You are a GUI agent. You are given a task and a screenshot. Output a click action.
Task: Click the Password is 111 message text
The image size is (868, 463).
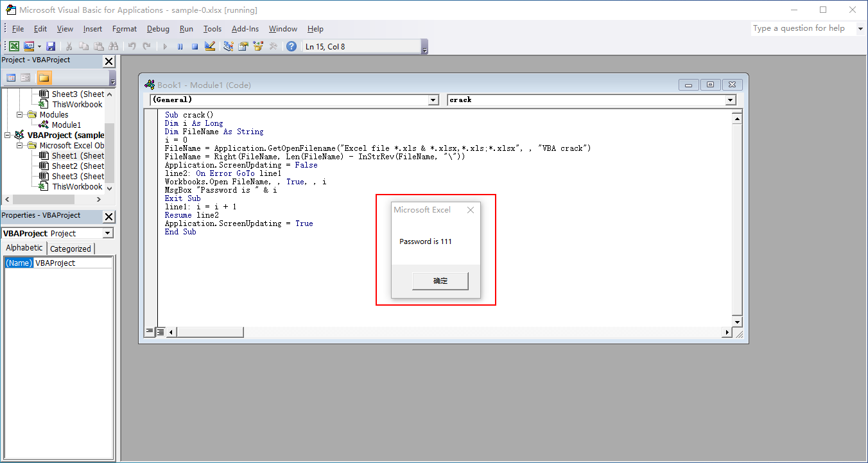(426, 241)
